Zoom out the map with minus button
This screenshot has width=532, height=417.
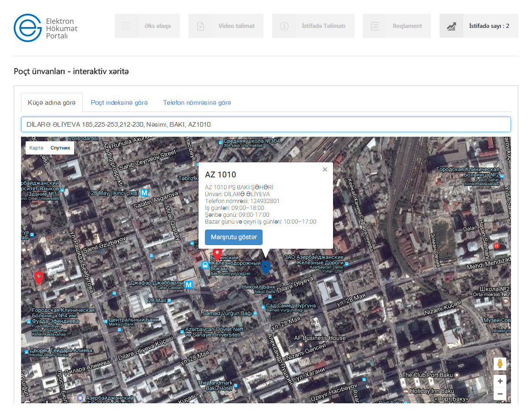(x=500, y=394)
